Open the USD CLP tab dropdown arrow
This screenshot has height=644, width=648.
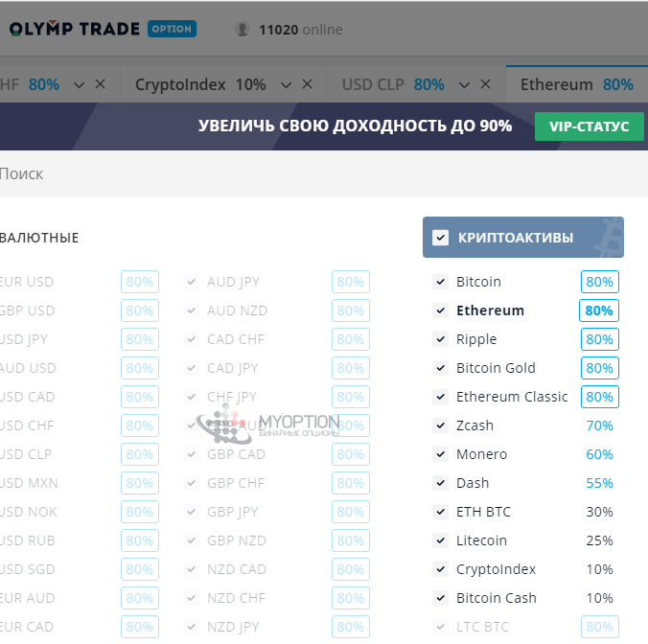click(x=465, y=85)
